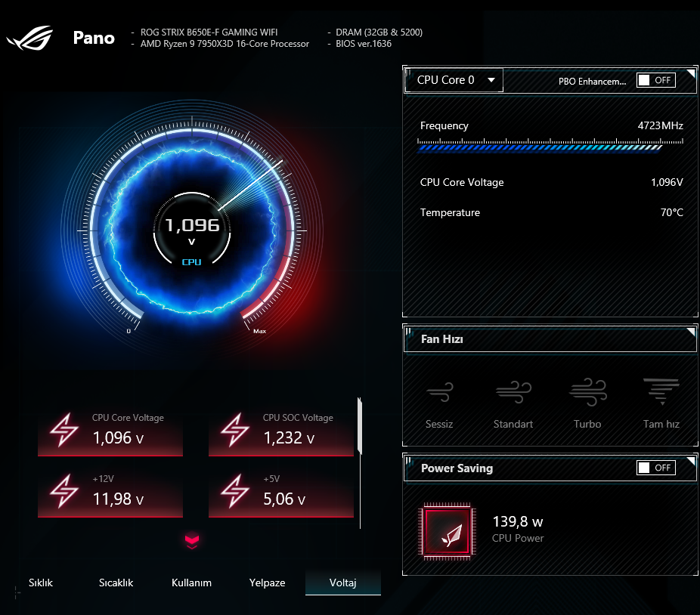Click the 4723MHz frequency value
Viewport: 700px width, 615px height.
pyautogui.click(x=660, y=125)
